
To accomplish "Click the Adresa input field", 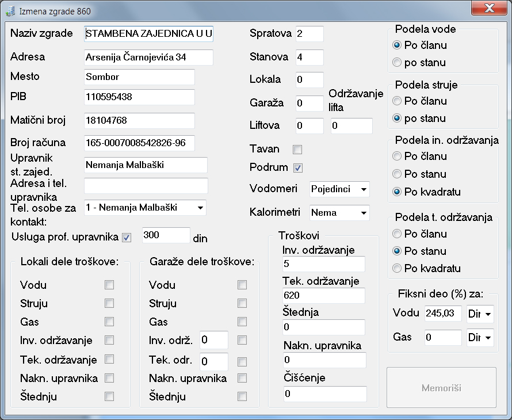I will 148,57.
